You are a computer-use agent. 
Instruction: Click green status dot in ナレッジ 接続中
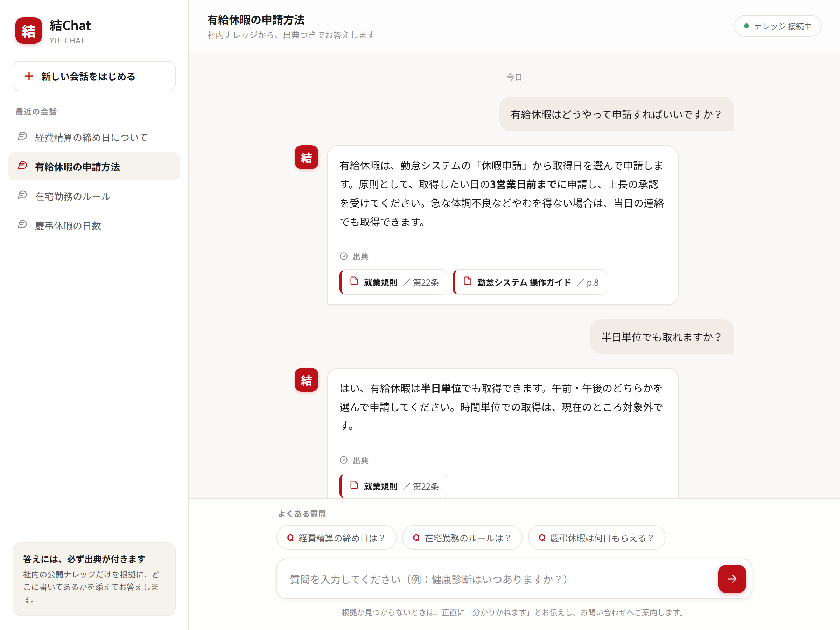(746, 26)
